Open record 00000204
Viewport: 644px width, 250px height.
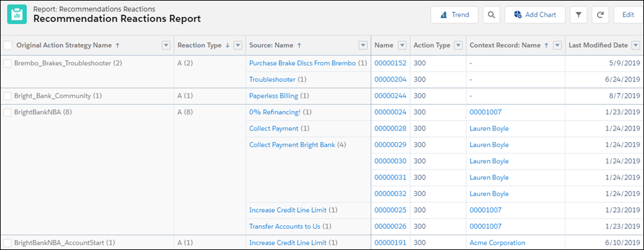[x=390, y=80]
